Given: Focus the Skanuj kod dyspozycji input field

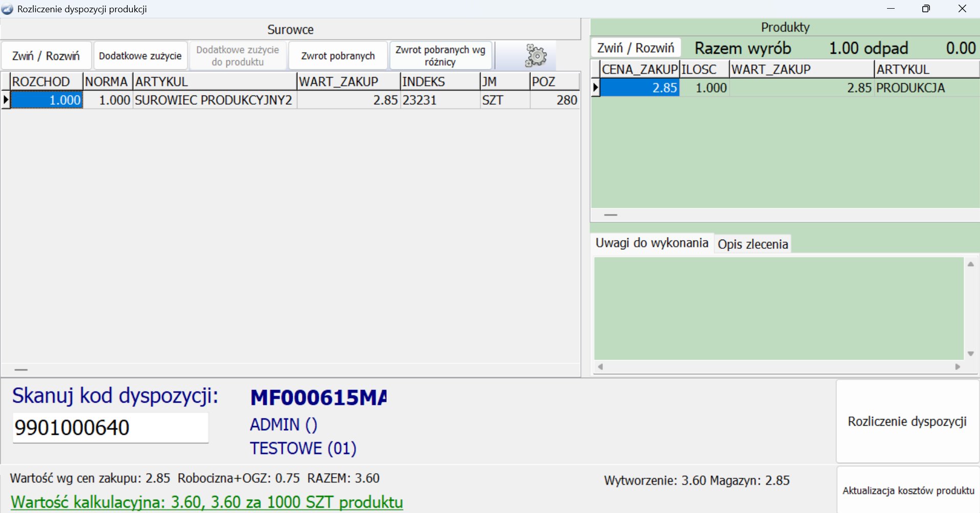Looking at the screenshot, I should coord(110,428).
